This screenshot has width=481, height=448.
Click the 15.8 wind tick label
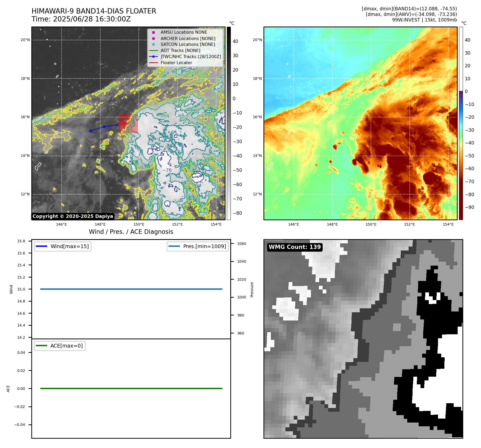[x=21, y=241]
